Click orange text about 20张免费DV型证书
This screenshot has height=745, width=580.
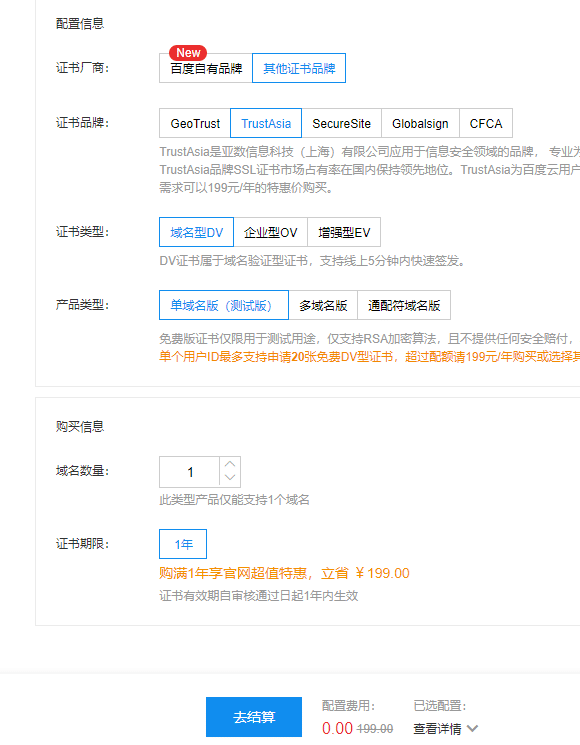pyautogui.click(x=370, y=357)
